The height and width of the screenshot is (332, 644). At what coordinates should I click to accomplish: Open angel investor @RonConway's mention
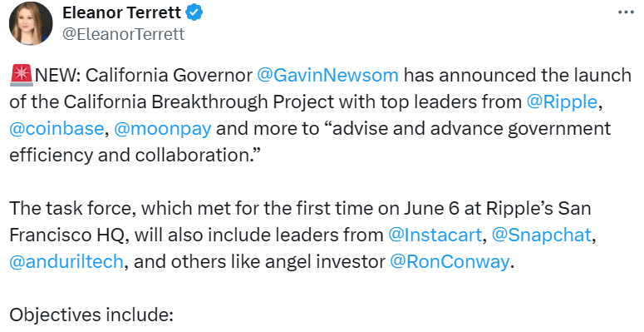[x=450, y=261]
